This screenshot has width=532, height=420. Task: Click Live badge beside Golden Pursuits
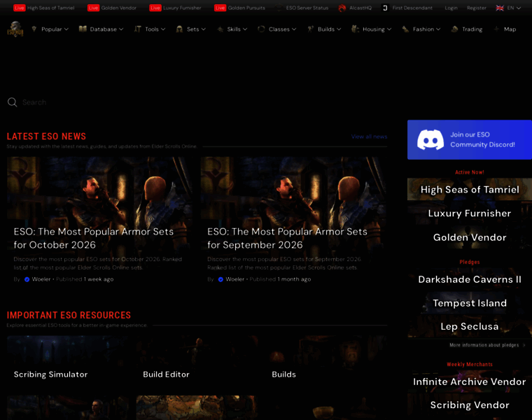[220, 8]
